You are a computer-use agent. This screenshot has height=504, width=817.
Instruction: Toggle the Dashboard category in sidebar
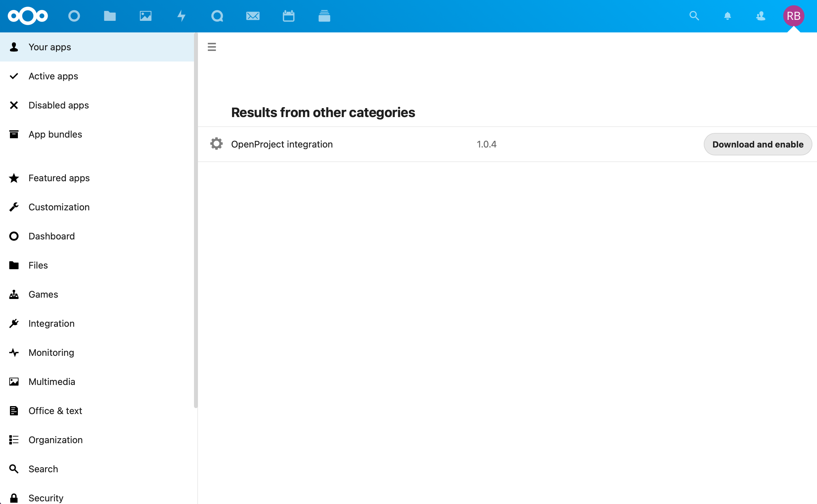pos(51,236)
